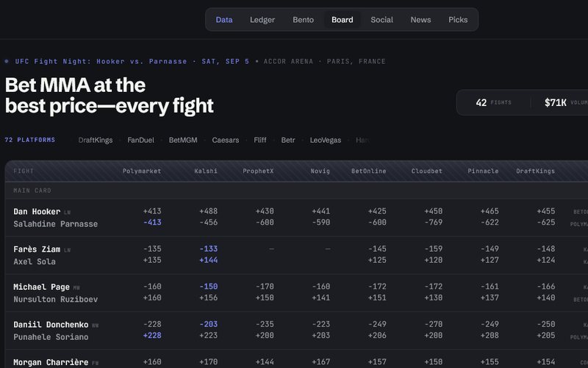
Task: Open Nursulton Ruziboev fighter name
Action: point(56,300)
